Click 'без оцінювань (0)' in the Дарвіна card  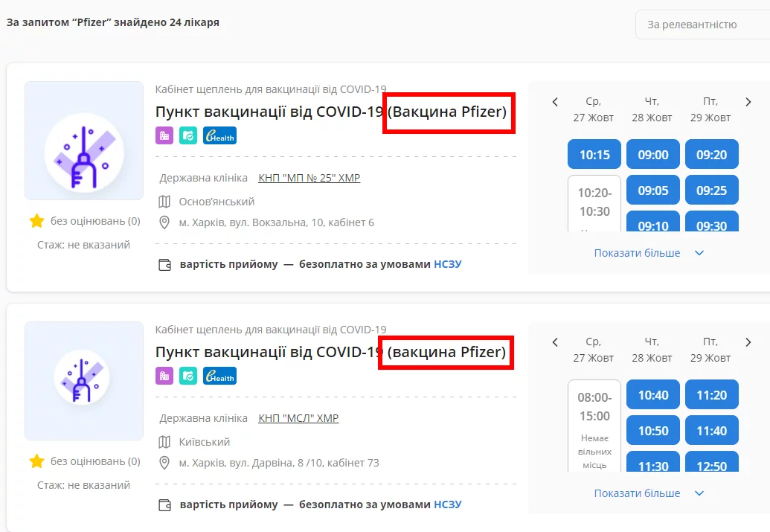95,461
